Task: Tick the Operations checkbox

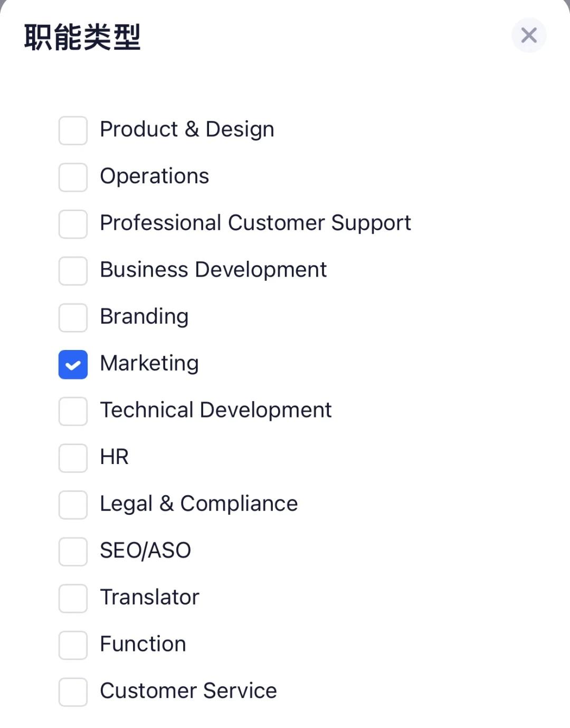Action: [73, 177]
